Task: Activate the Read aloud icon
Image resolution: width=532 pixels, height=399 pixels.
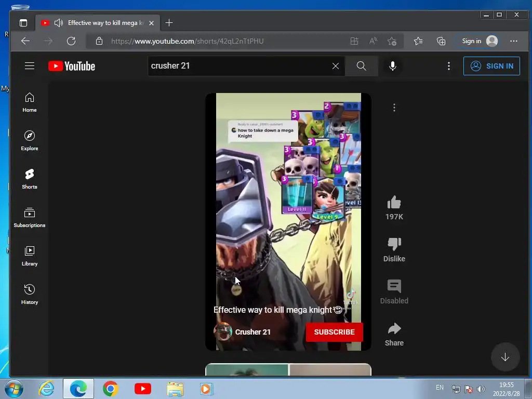Action: [x=373, y=41]
